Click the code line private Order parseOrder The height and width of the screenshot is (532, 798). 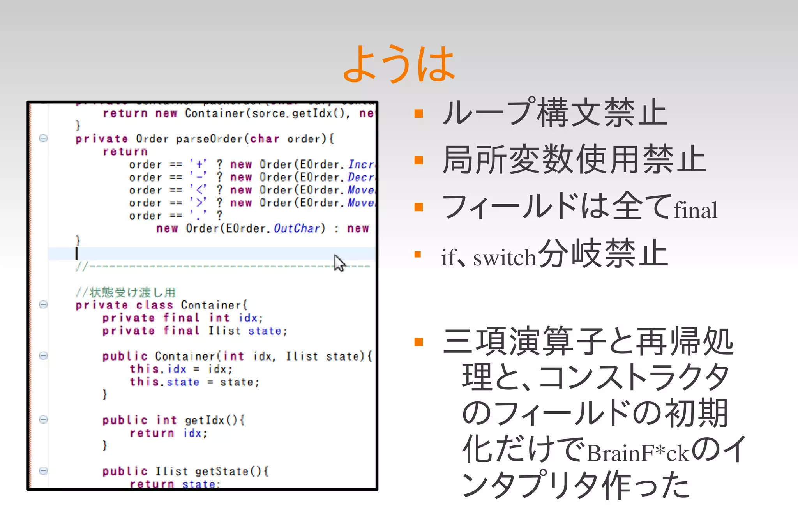(205, 139)
